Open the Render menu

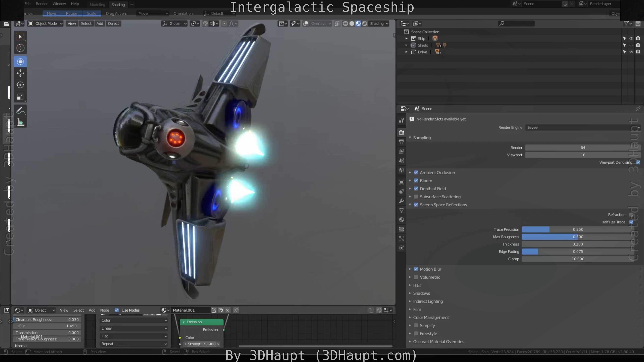(41, 4)
